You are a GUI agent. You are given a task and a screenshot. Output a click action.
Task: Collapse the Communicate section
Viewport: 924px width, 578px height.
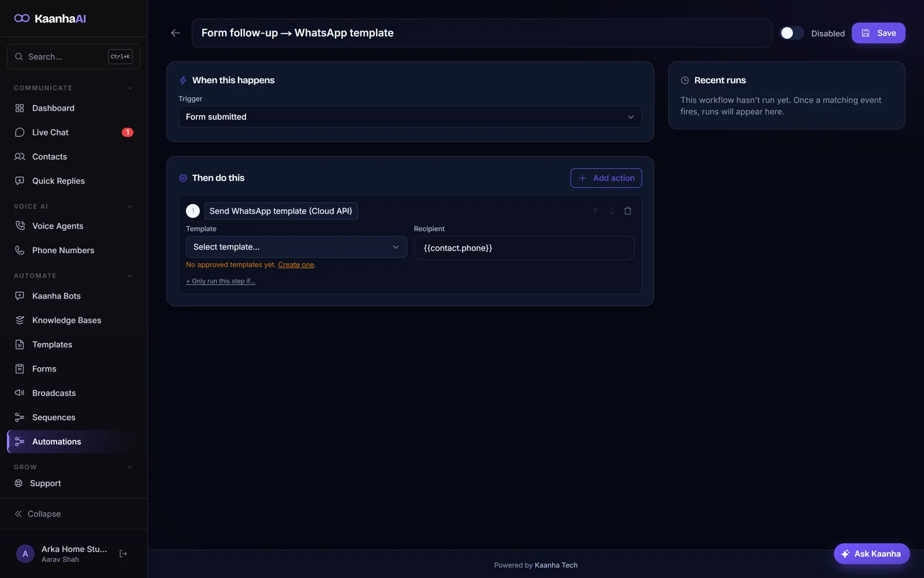130,88
